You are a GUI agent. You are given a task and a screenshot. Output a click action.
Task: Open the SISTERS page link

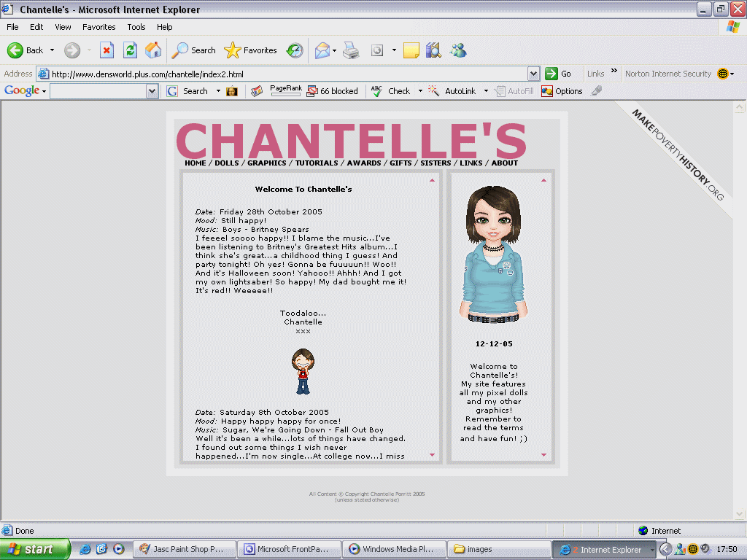(436, 163)
